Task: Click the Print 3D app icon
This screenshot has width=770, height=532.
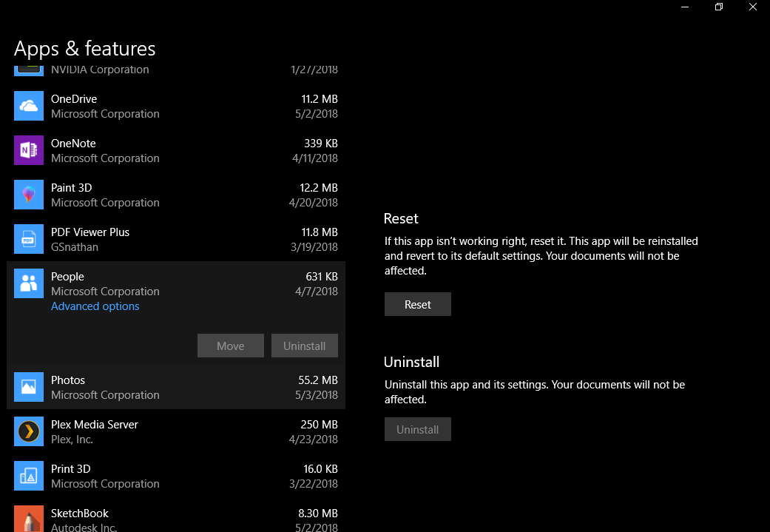Action: (x=28, y=476)
